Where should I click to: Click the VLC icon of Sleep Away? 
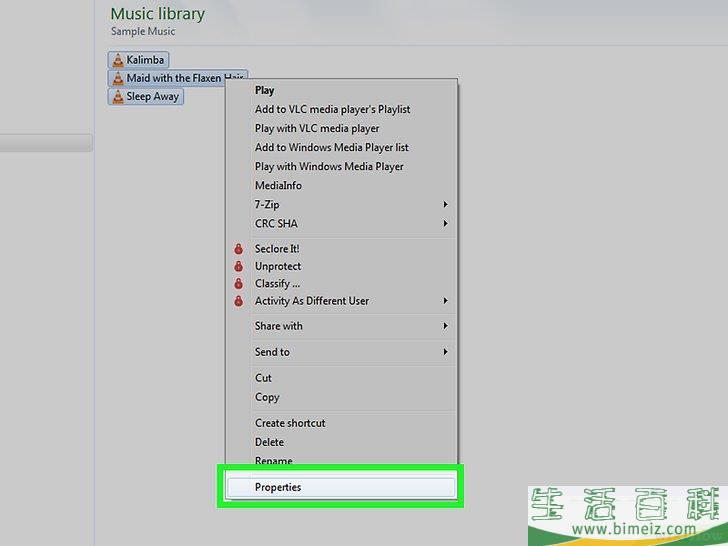pos(117,97)
